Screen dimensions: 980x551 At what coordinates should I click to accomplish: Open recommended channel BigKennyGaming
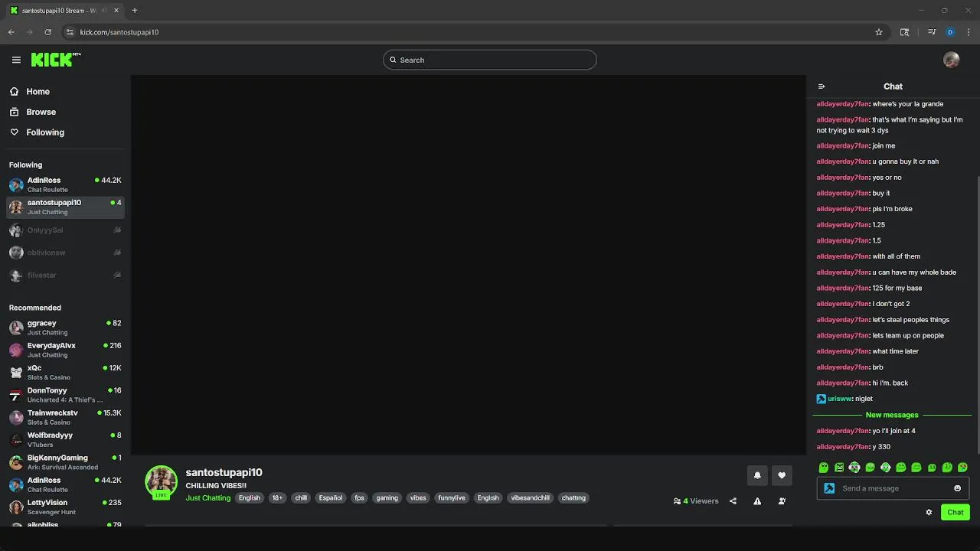pos(65,462)
